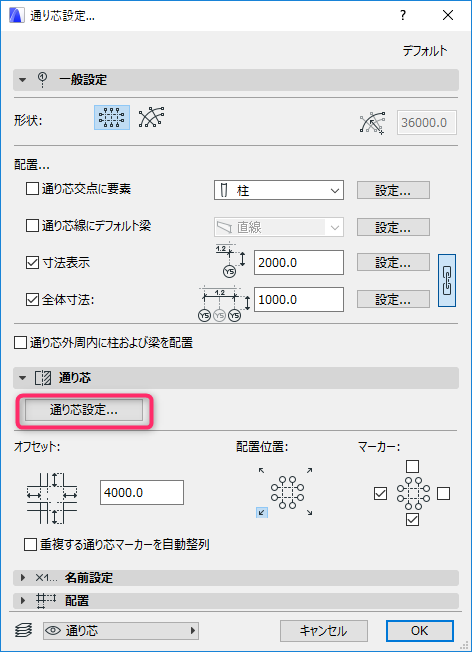
Task: Select the top-left placement position arrow
Action: pyautogui.click(x=261, y=470)
